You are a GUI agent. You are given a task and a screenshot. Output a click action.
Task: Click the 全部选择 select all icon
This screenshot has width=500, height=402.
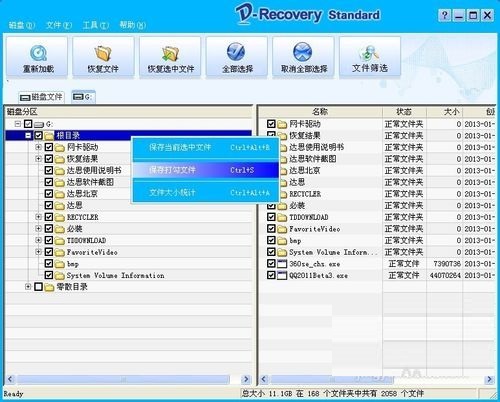pos(236,52)
